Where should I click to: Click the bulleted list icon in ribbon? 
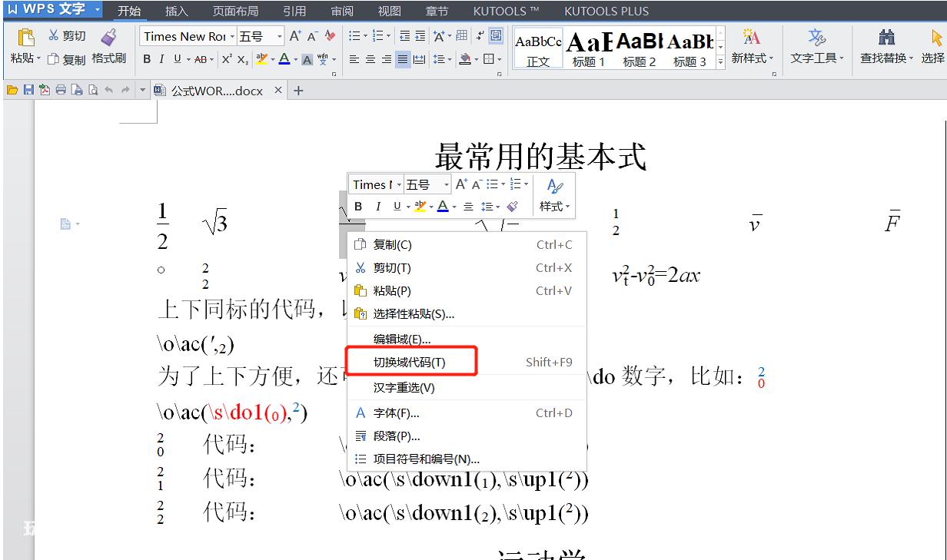click(x=354, y=36)
